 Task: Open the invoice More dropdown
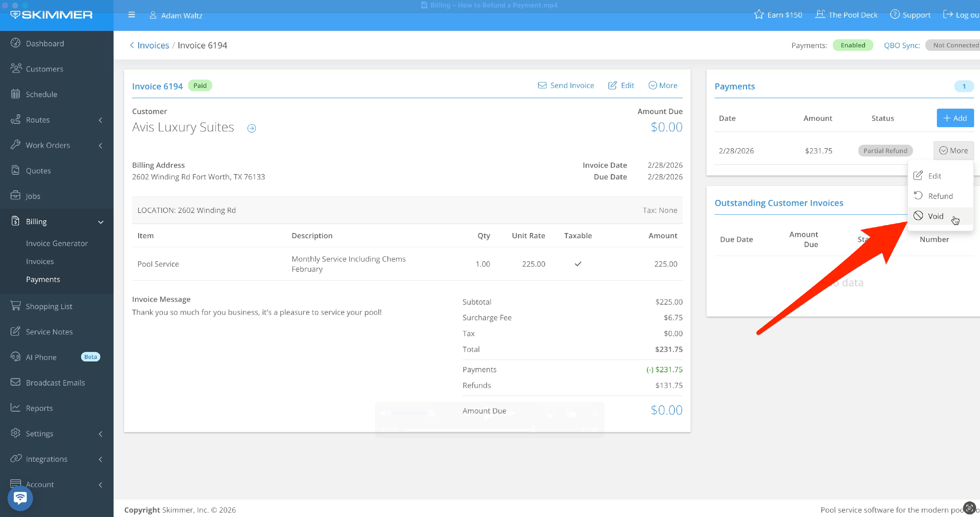tap(663, 85)
